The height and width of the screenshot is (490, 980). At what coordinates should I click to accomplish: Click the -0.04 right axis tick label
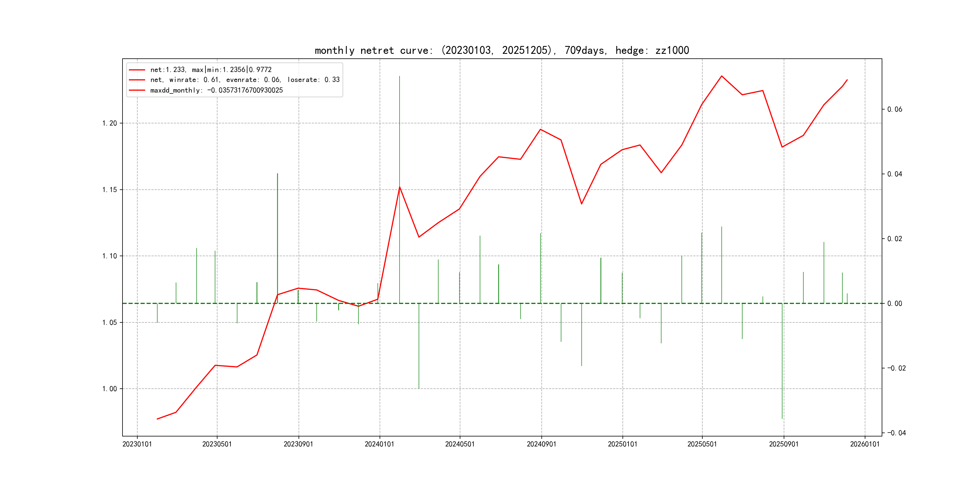pyautogui.click(x=897, y=433)
